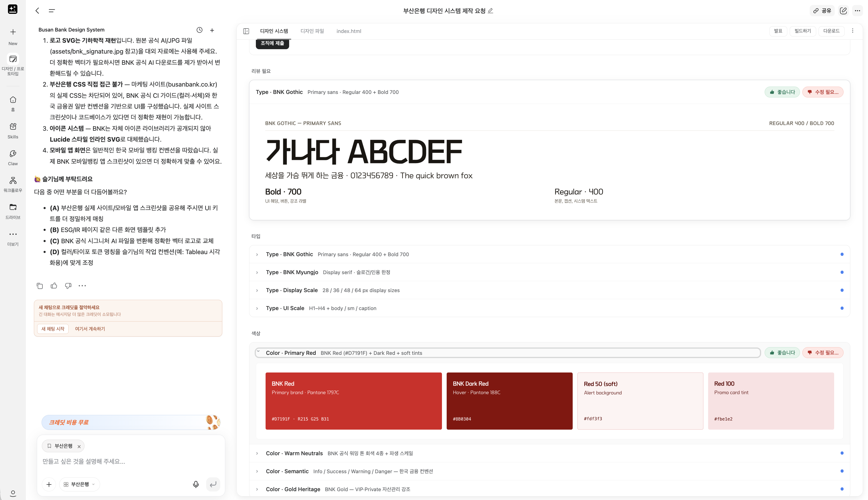
Task: Mark BNK Gothic as 수정 필요
Action: click(823, 92)
